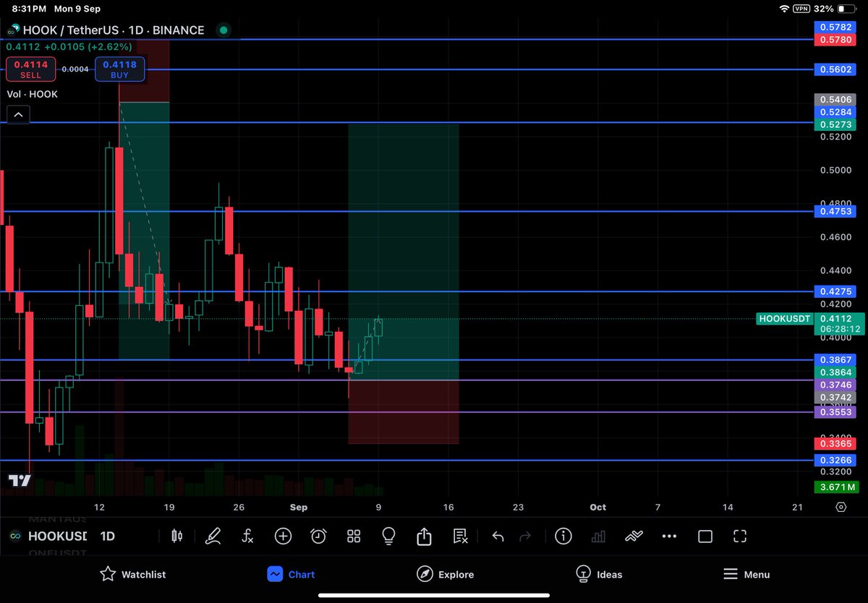Open symbol info circle icon
Screen dimensions: 868x603
(x=563, y=536)
